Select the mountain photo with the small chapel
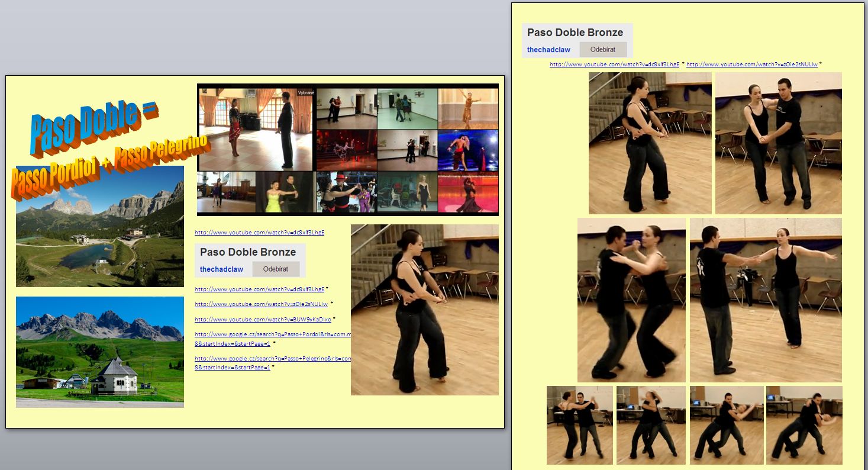 pos(99,352)
